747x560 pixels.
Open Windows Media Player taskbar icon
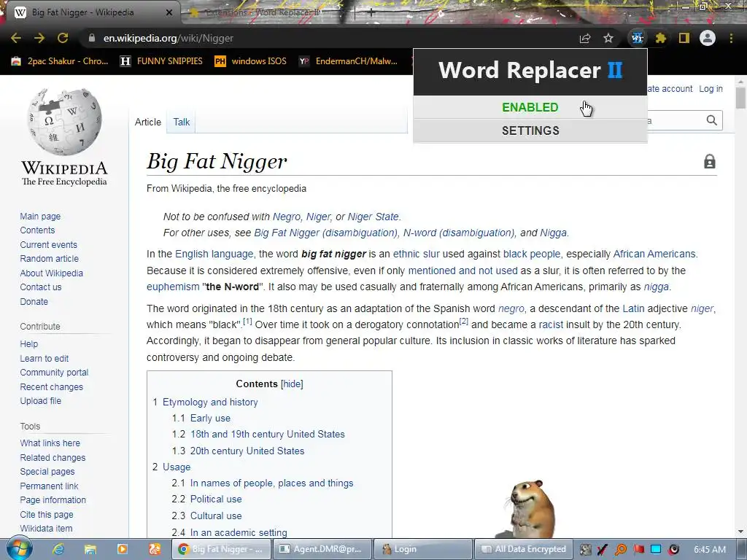click(123, 549)
